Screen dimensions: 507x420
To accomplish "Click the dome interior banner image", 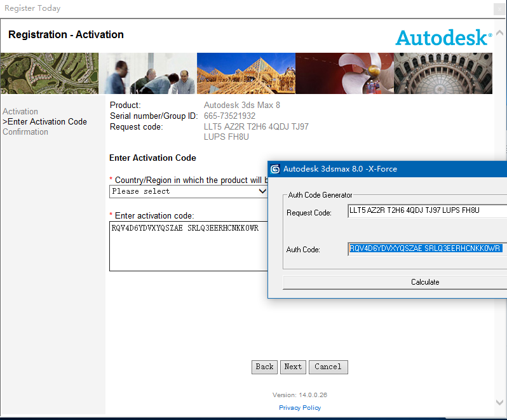I will click(x=443, y=73).
